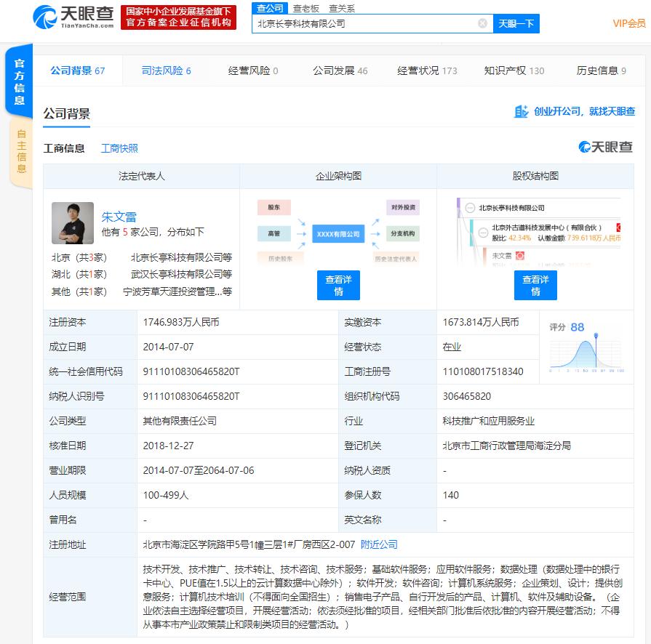The height and width of the screenshot is (644, 651).
Task: Open the 经营状况 173 tab
Action: point(427,71)
